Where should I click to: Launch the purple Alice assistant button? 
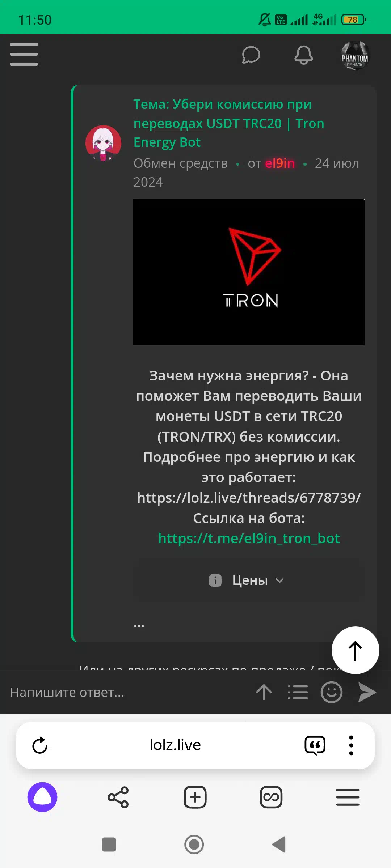(x=42, y=797)
